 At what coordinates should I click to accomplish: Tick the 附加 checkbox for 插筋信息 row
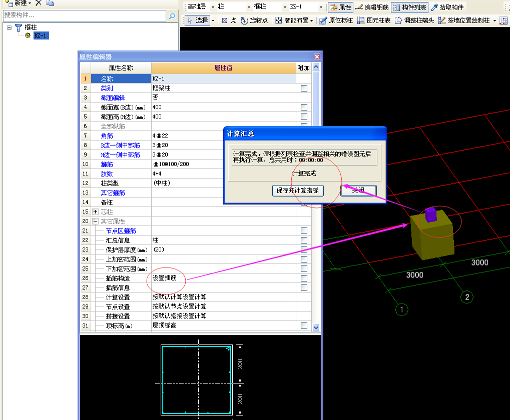304,288
